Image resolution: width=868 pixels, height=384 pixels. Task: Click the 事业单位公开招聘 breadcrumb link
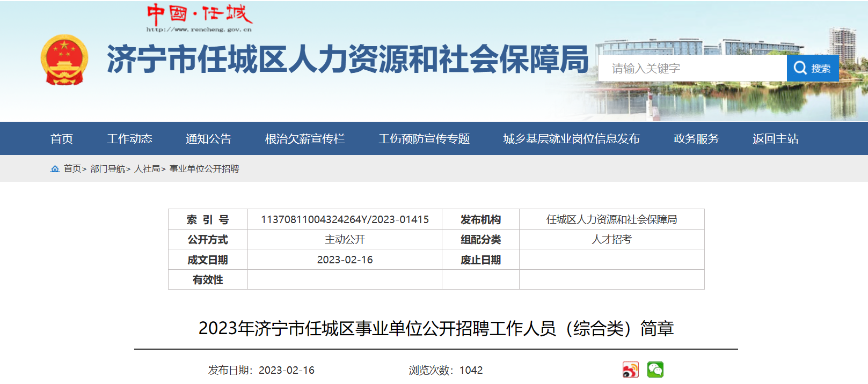pos(204,169)
